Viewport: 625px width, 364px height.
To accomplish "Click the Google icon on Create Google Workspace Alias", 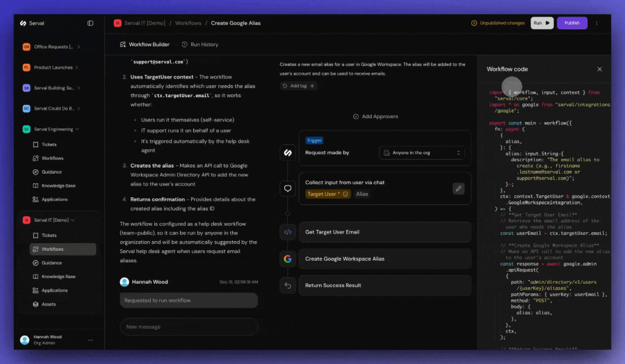I will click(288, 258).
